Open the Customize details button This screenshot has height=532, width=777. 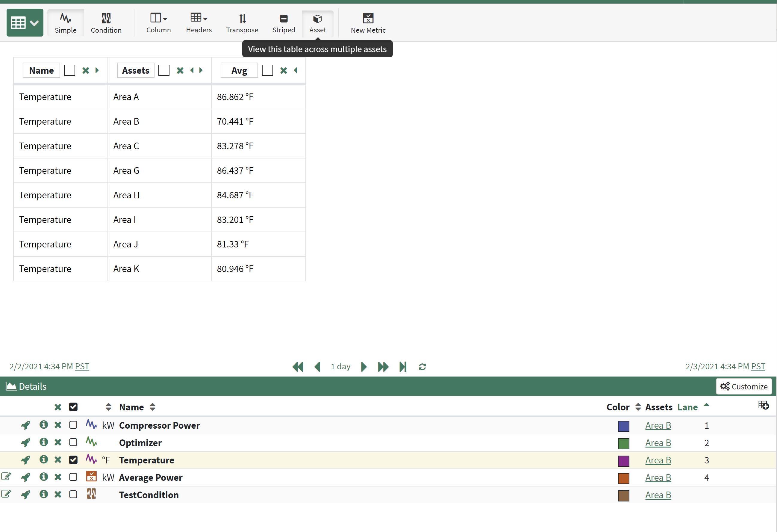pos(743,386)
